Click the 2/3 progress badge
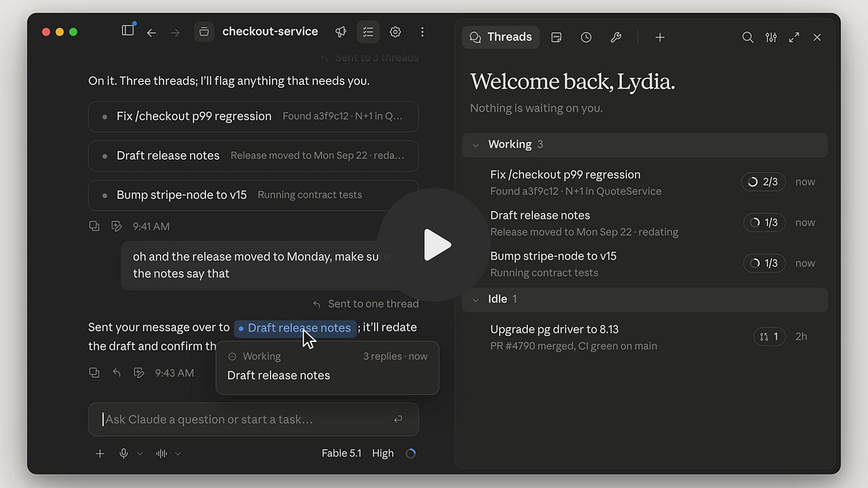Image resolution: width=868 pixels, height=488 pixels. 763,182
